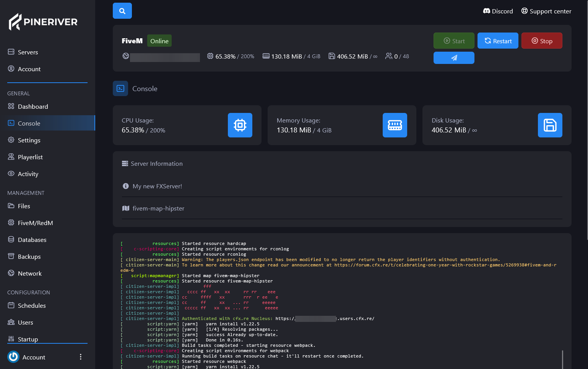Click the 'fivem-map-hipster' map name
Viewport: 588px width, 369px height.
click(158, 208)
